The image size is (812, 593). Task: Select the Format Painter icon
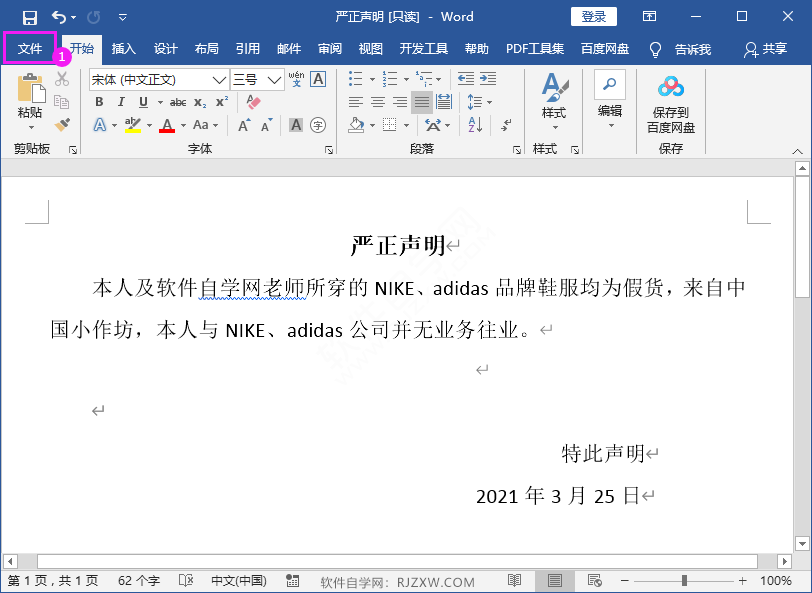[x=60, y=124]
